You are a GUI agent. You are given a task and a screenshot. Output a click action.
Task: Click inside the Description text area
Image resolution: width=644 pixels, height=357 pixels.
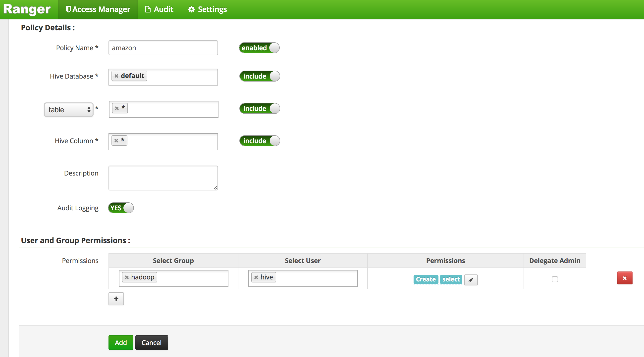tap(163, 178)
